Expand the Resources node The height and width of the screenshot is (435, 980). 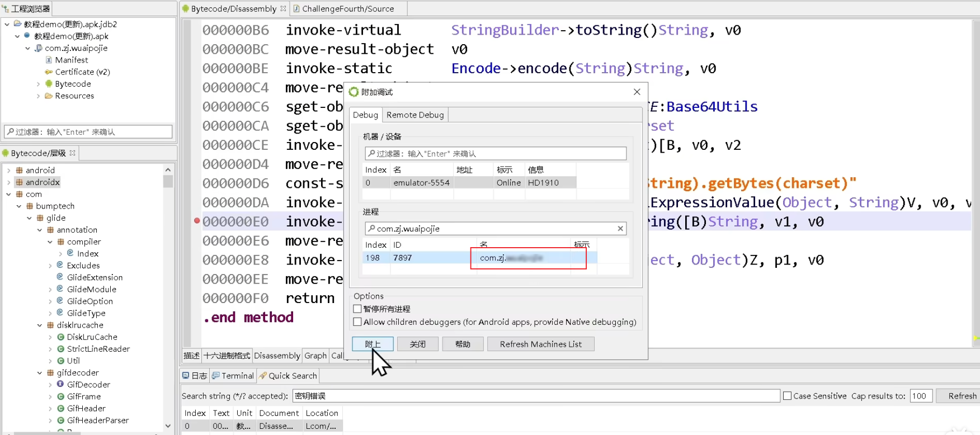point(38,96)
